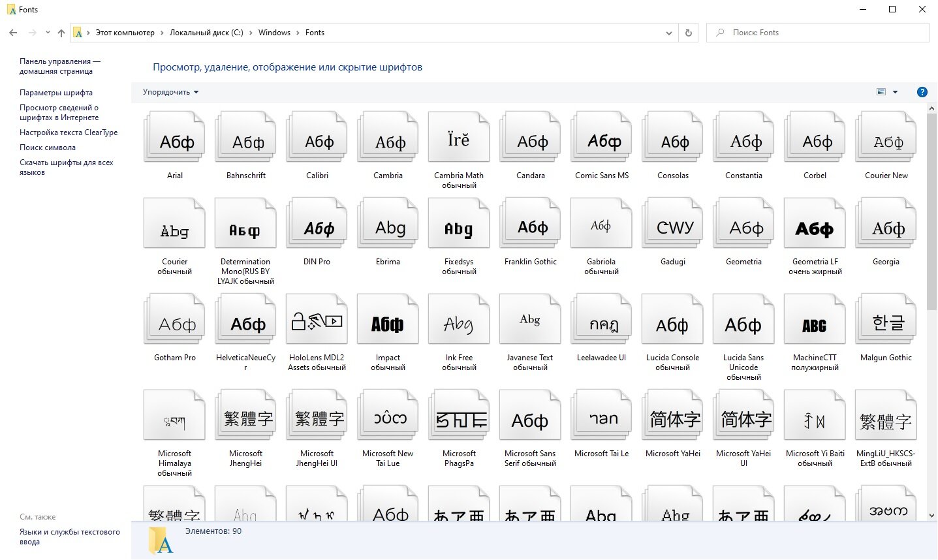This screenshot has height=560, width=938.
Task: Select the Ebrima font icon
Action: coord(388,223)
